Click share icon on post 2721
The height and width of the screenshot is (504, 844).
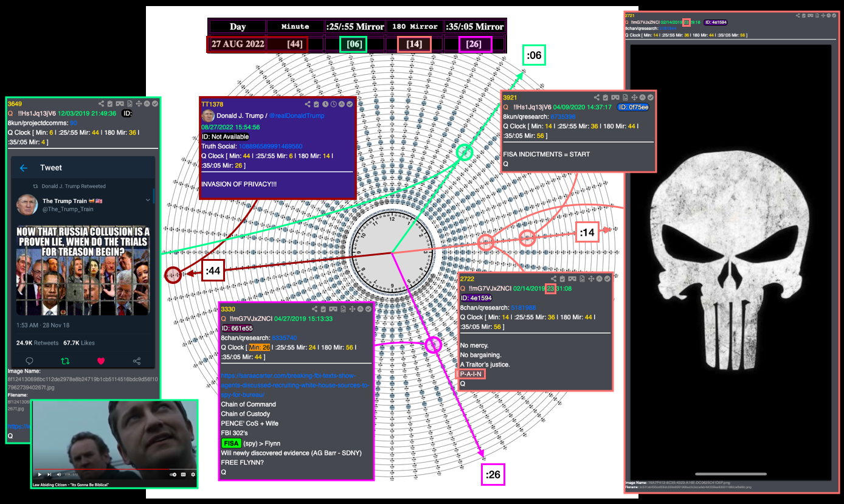(x=798, y=16)
